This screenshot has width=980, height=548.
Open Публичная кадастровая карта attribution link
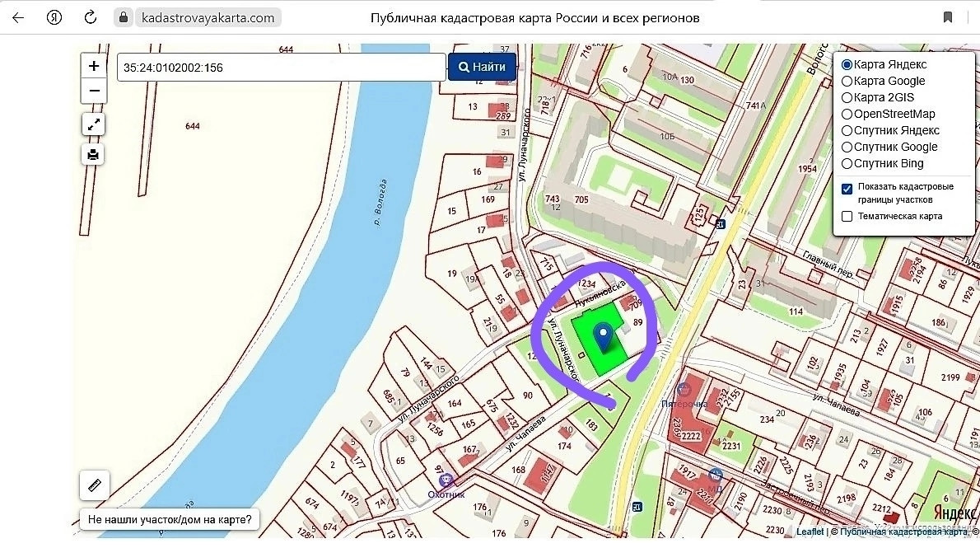(903, 532)
